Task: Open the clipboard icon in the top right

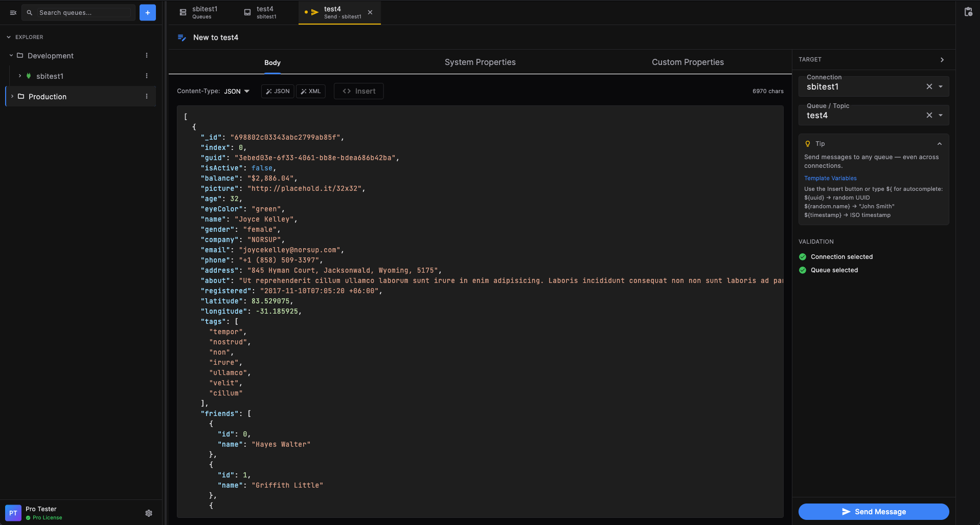Action: pyautogui.click(x=968, y=12)
